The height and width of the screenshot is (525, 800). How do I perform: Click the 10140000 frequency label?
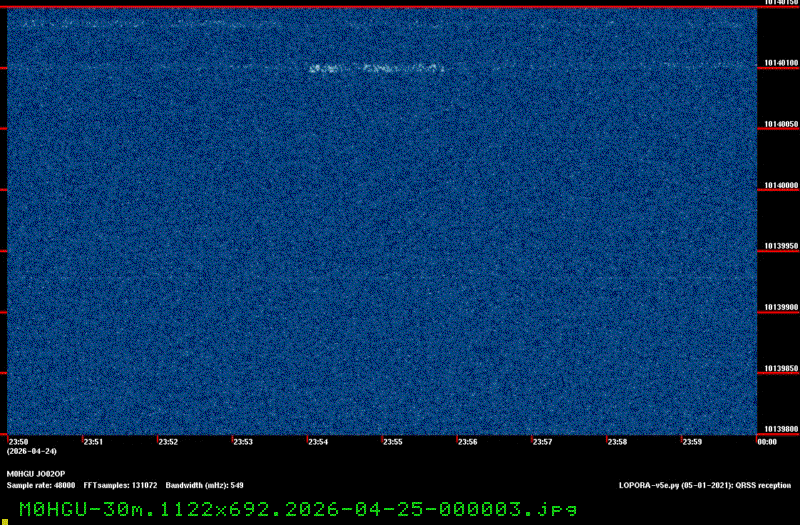pyautogui.click(x=781, y=186)
